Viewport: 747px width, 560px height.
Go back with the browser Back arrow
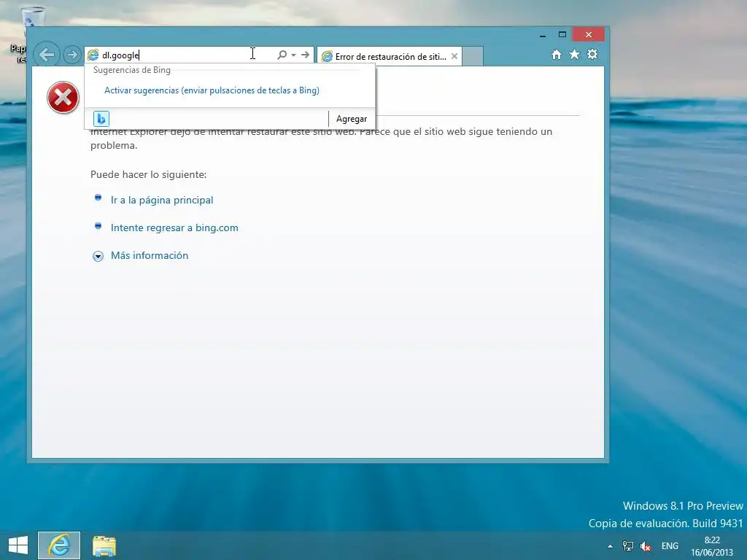click(x=47, y=55)
